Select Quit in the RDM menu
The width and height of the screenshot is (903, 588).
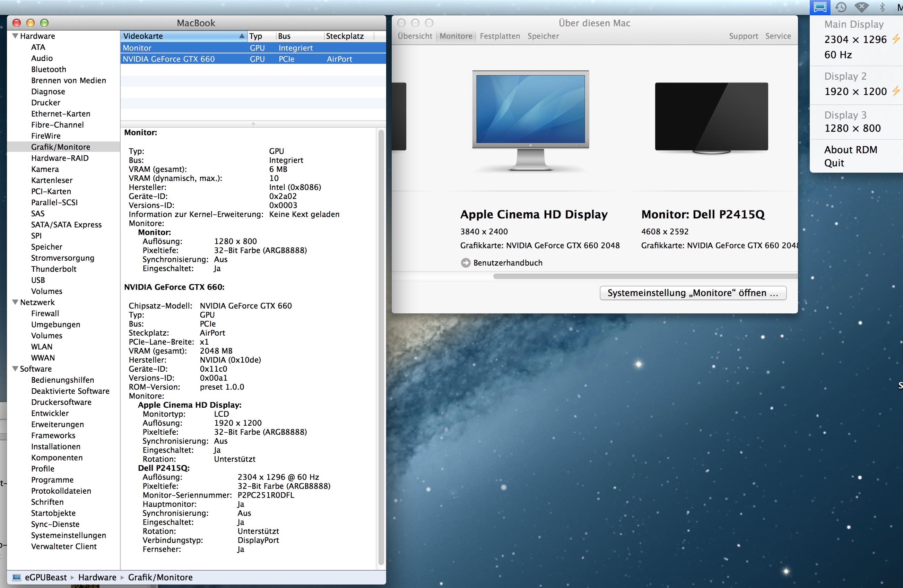834,163
